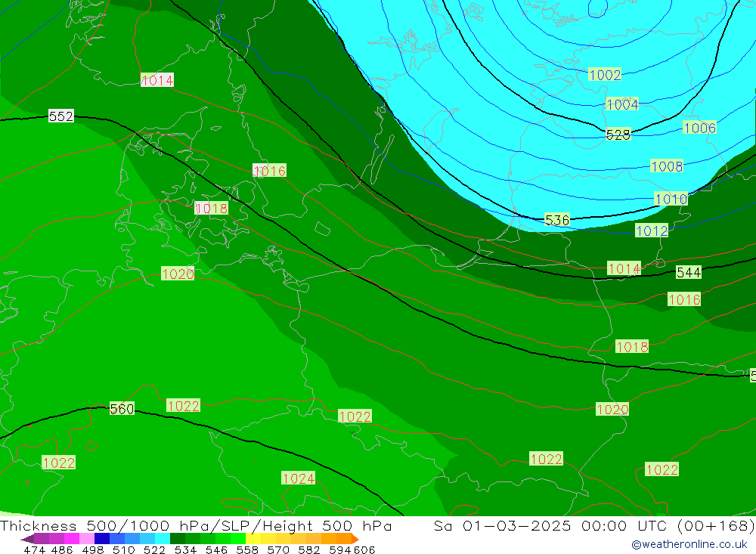Click the 594 legend value
This screenshot has height=554, width=756.
pyautogui.click(x=340, y=550)
